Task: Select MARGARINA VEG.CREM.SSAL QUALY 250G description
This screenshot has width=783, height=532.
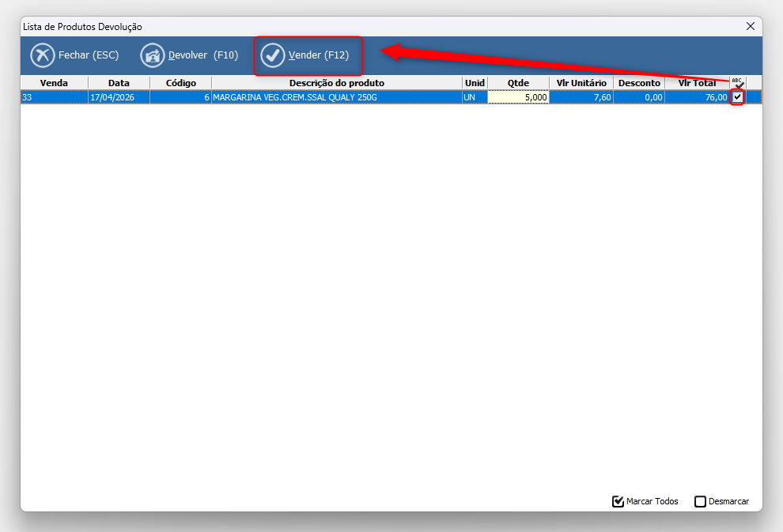Action: (x=337, y=96)
